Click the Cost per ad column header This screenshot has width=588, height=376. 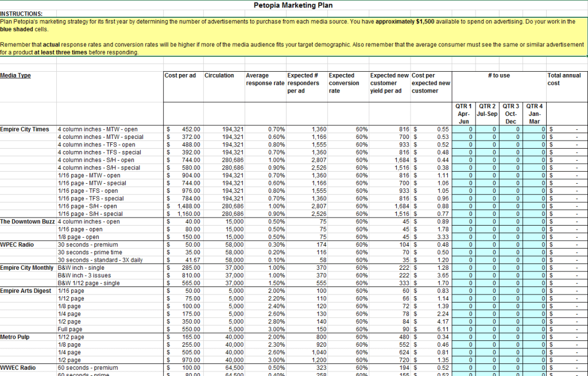(x=180, y=75)
